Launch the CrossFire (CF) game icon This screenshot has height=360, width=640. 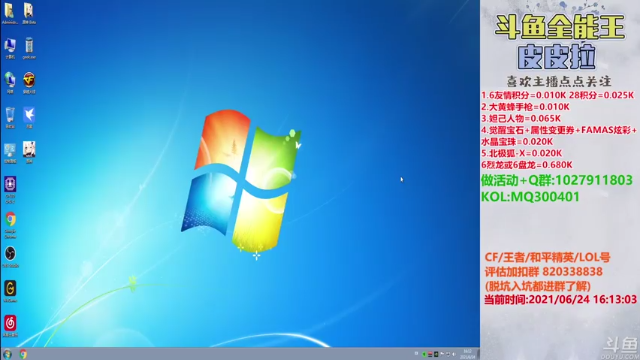[29, 83]
